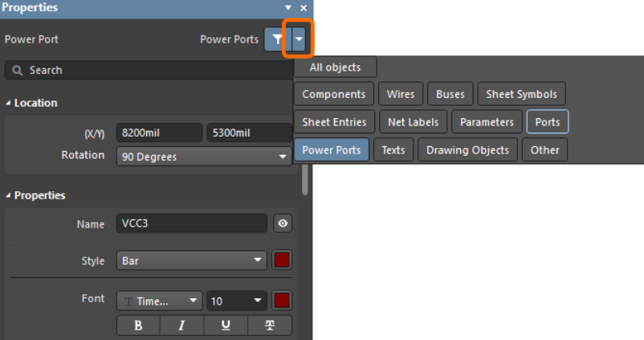Open the font family dropdown Time...

click(x=159, y=301)
